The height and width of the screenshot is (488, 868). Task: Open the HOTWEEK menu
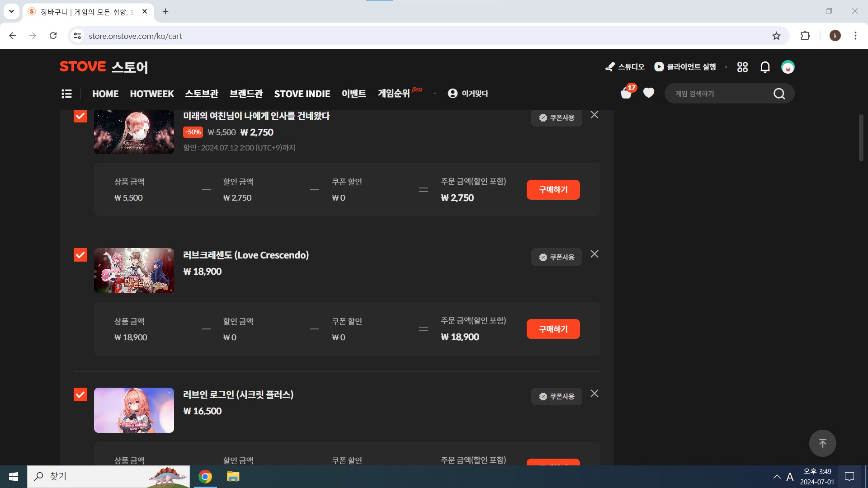[x=152, y=94]
